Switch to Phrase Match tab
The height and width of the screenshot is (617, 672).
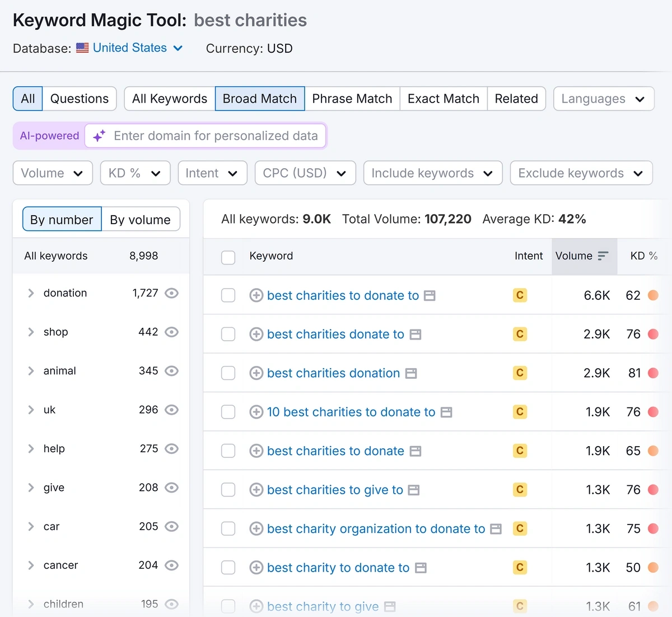[x=352, y=99]
